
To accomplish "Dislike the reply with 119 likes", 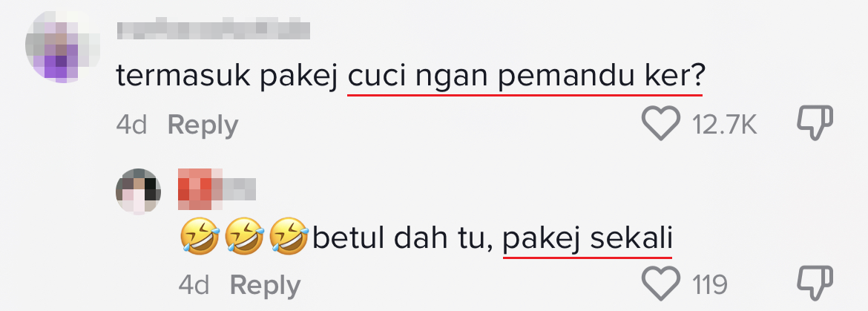I will pos(815,283).
